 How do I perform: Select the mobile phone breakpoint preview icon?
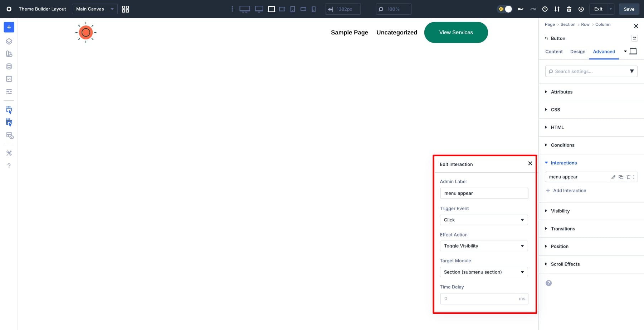tap(313, 9)
